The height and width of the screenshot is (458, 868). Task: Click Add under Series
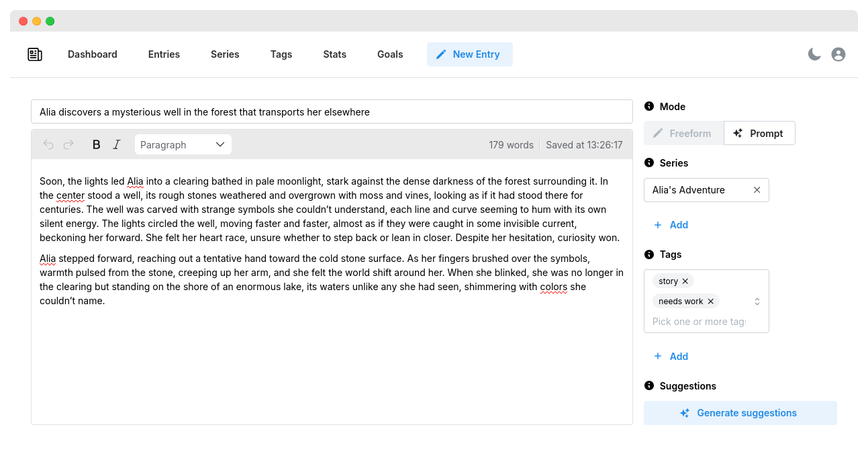click(x=671, y=225)
